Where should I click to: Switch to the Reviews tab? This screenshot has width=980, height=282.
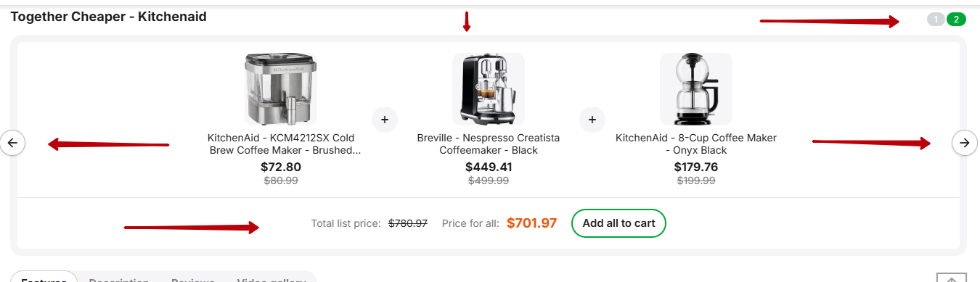coord(193,278)
